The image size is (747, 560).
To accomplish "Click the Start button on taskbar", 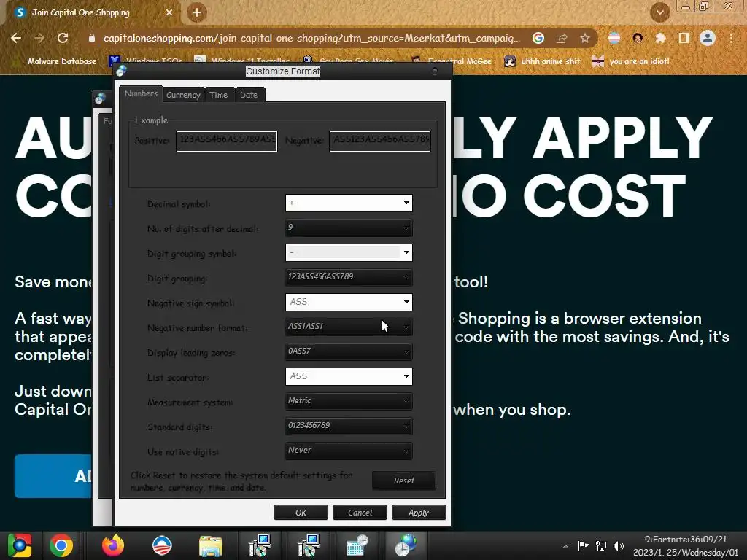I will coord(20,545).
